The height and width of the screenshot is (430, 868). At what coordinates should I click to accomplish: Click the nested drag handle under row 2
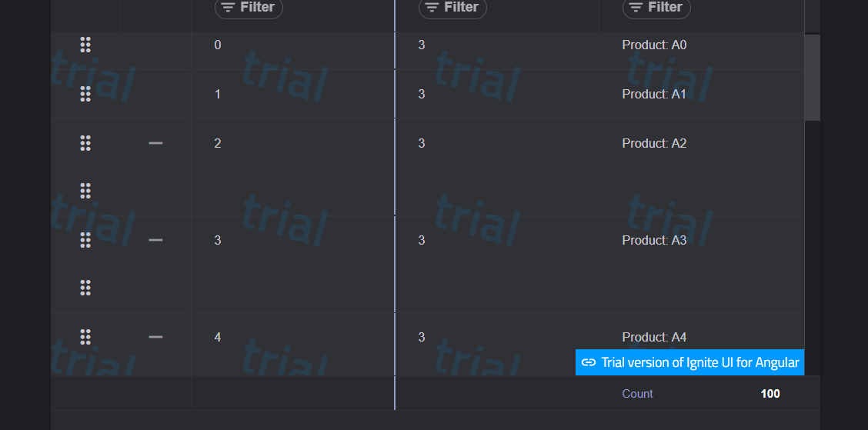[85, 191]
